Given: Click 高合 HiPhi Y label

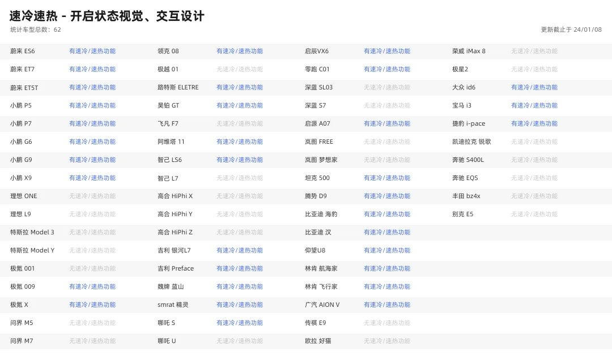Looking at the screenshot, I should click(x=175, y=215).
